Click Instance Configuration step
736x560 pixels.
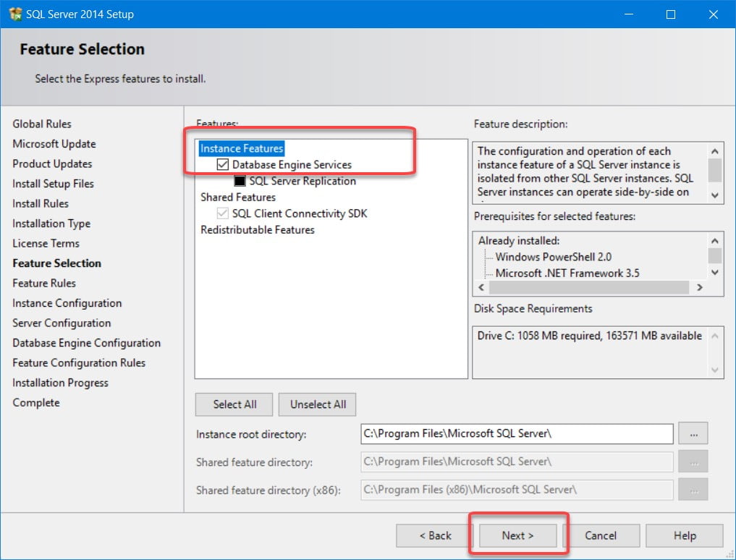pyautogui.click(x=67, y=303)
